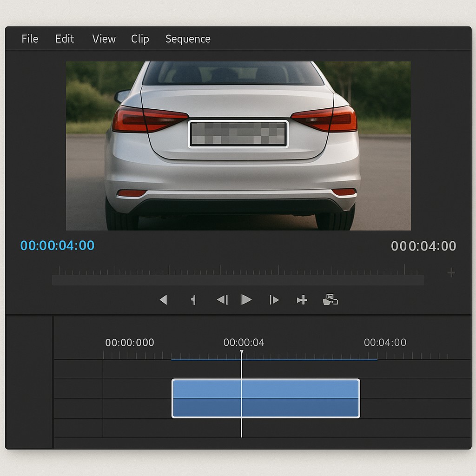Click the blurred license plate mask in preview
Screen dimensions: 476x476
(x=238, y=134)
